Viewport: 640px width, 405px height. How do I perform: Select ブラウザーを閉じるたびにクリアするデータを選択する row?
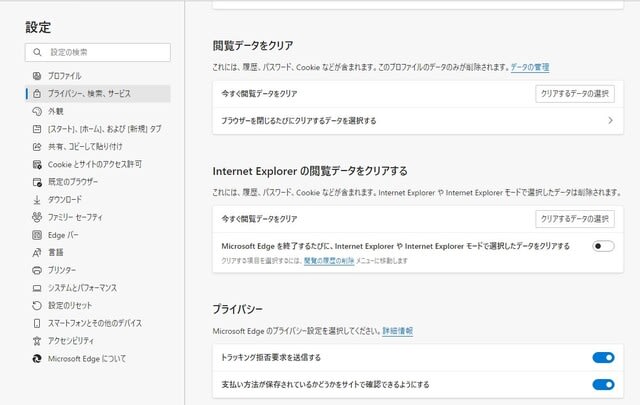tap(418, 120)
